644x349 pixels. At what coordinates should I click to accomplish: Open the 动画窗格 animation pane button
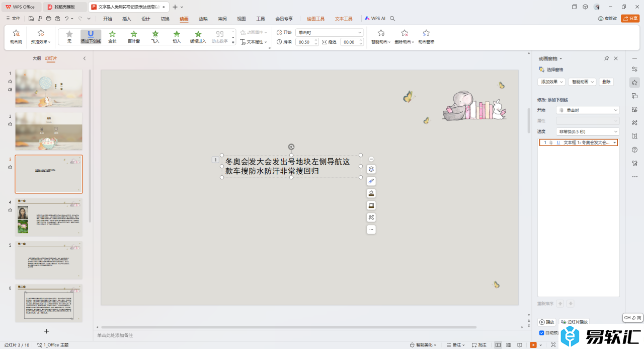pyautogui.click(x=426, y=37)
